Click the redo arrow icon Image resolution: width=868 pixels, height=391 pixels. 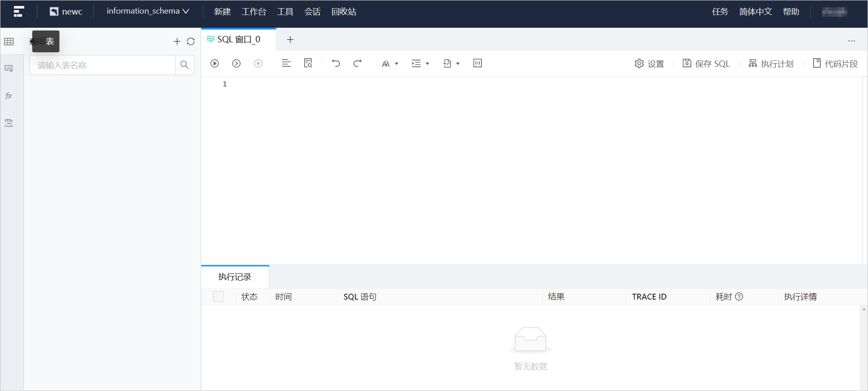pos(357,64)
